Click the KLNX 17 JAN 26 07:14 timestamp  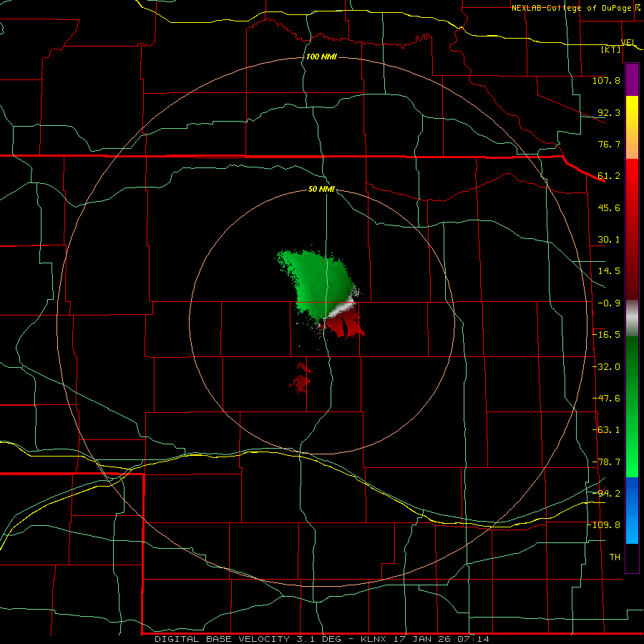point(425,639)
